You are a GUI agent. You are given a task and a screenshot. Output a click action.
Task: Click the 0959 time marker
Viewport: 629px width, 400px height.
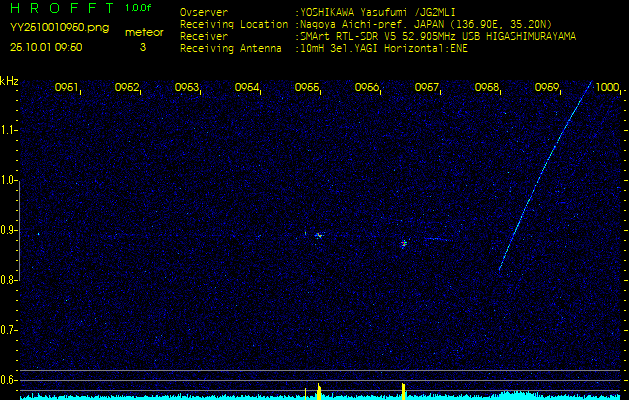[546, 87]
